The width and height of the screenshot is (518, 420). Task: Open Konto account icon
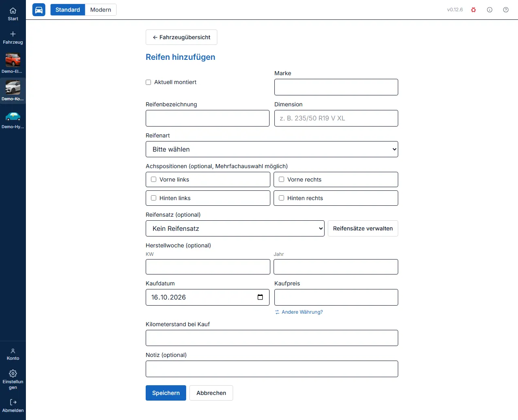(x=13, y=351)
